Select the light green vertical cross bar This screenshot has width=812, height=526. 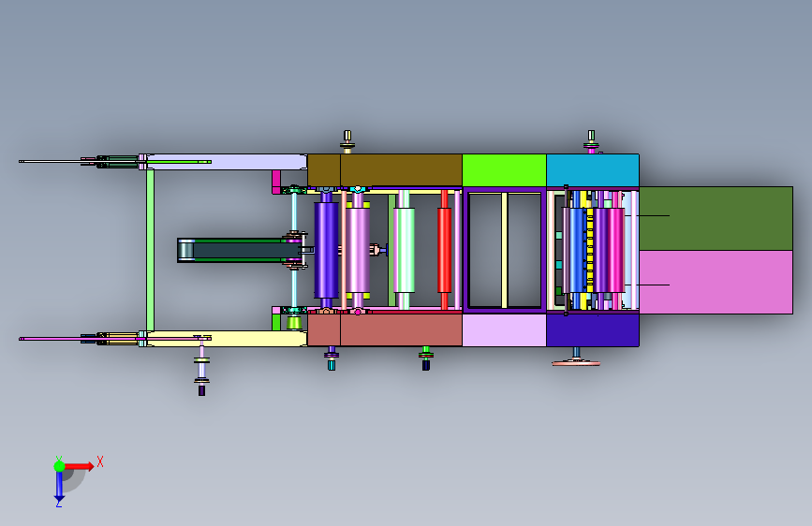(x=150, y=250)
